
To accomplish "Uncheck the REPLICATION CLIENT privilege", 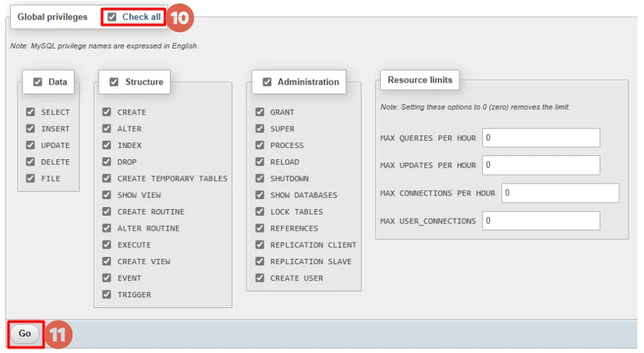I will (x=260, y=244).
